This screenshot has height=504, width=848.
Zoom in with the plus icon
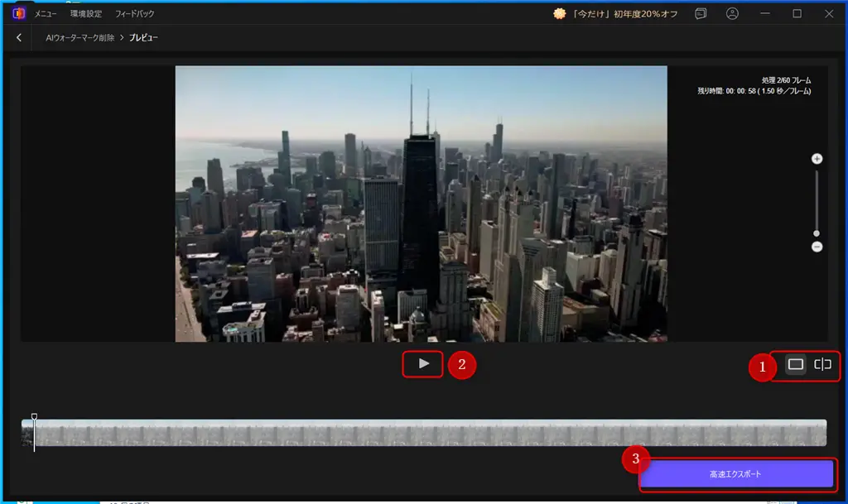pyautogui.click(x=817, y=158)
